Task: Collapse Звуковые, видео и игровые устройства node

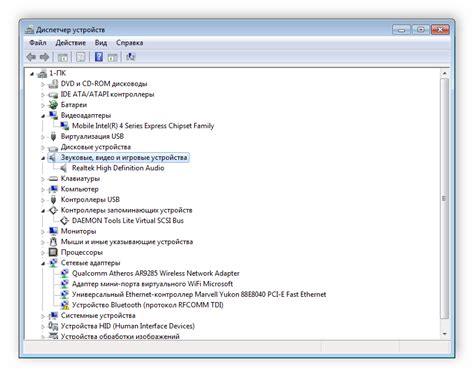Action: tap(43, 158)
